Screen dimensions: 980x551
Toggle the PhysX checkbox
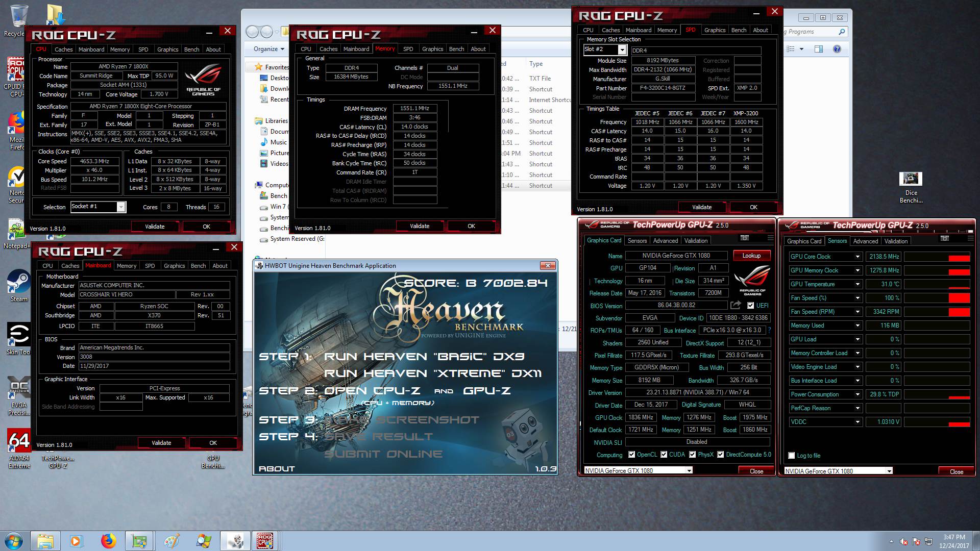coord(693,455)
